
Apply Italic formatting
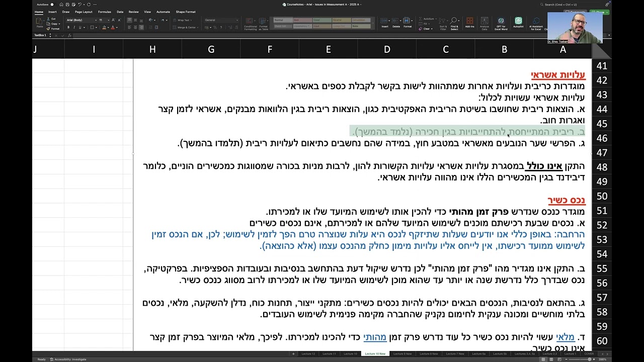74,27
